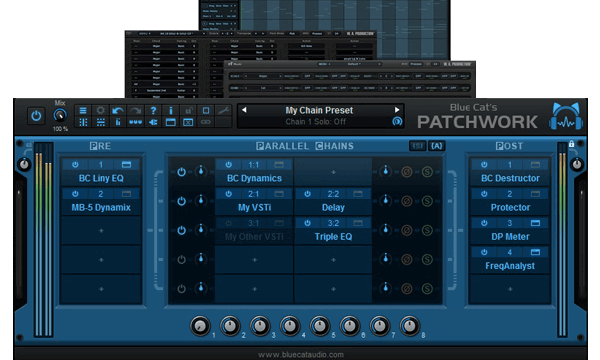
Task: Open settings via the gear icon
Action: (x=100, y=111)
